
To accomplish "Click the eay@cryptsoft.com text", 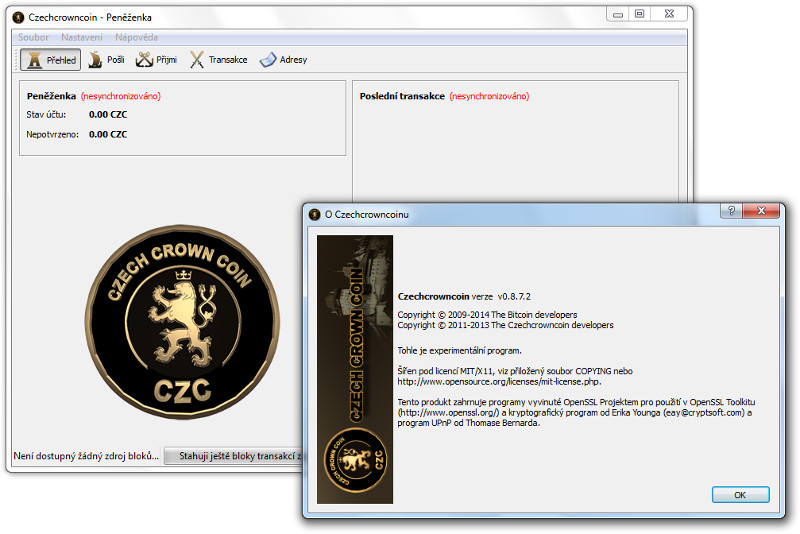I will (x=704, y=412).
